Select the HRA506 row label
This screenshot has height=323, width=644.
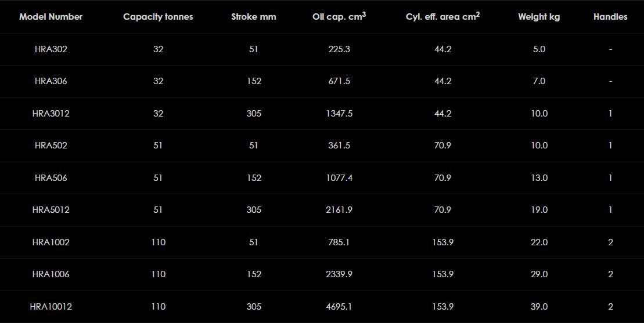[51, 178]
